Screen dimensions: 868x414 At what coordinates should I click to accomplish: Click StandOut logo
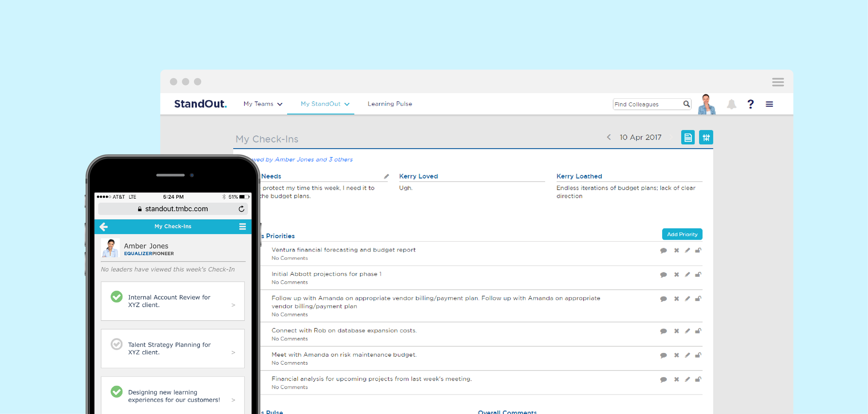click(x=200, y=104)
